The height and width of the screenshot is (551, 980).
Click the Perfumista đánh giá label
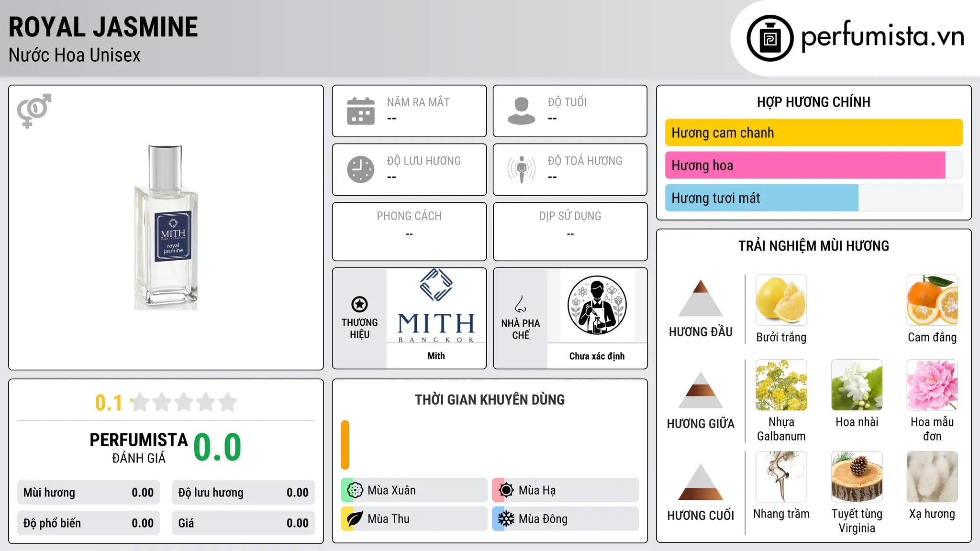tap(139, 448)
